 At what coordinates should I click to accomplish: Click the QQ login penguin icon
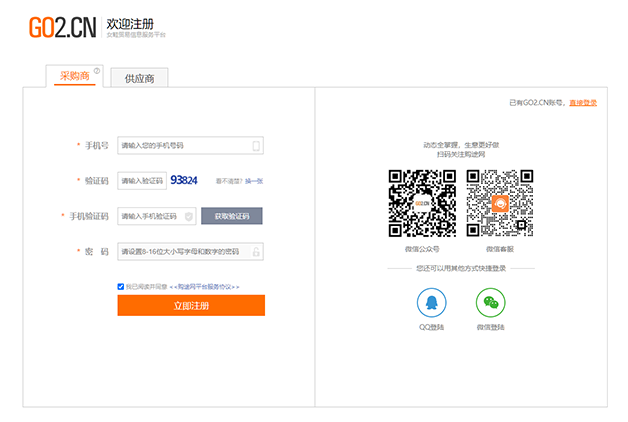[x=431, y=302]
